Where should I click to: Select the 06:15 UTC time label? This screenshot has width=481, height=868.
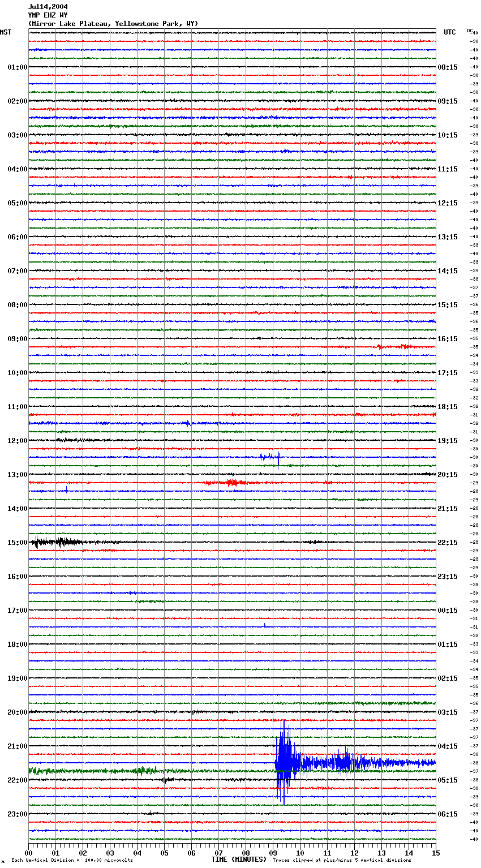(448, 814)
